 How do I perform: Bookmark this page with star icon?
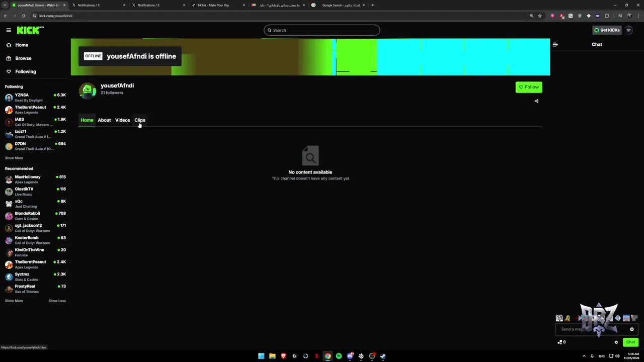540,16
